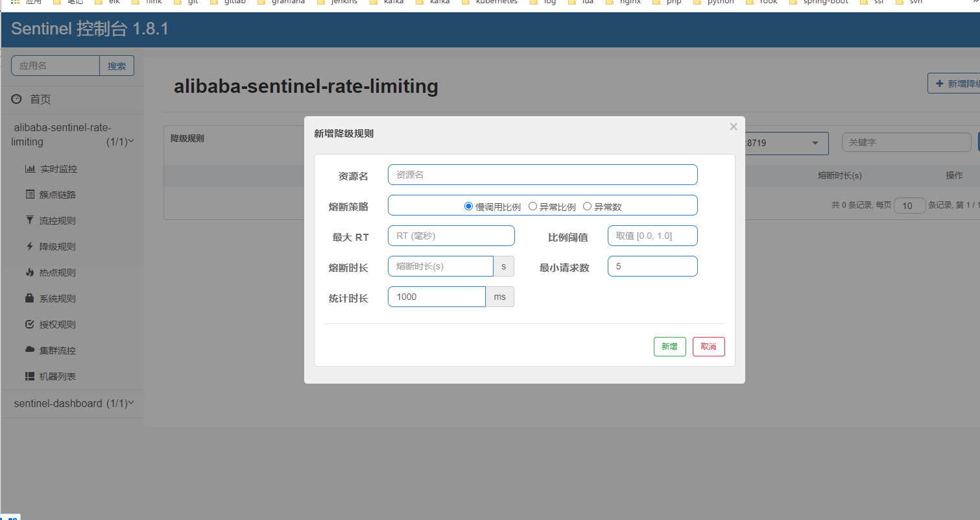Collapse the alibaba-sentinel-rate-limiting app chevron
Image resolution: width=980 pixels, height=520 pixels.
coord(132,142)
